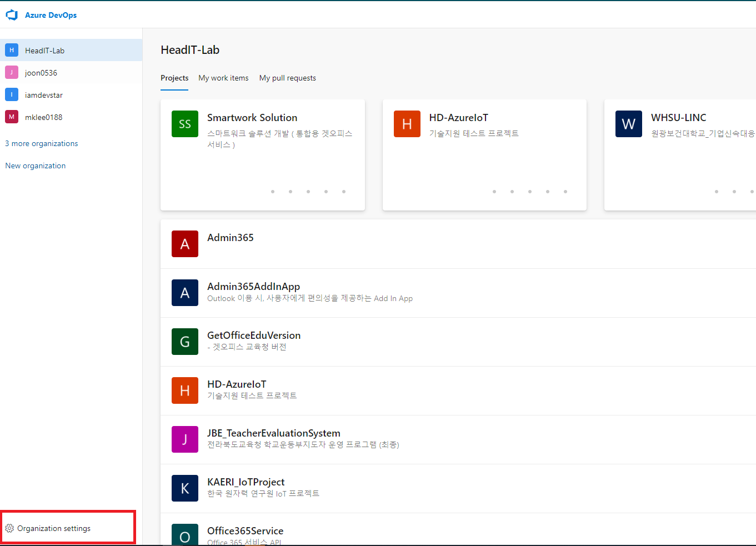Click the Organization settings gear icon

[9, 528]
